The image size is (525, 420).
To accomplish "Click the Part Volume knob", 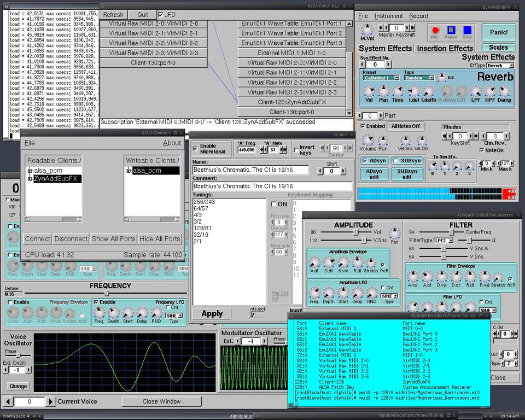I will [x=367, y=140].
